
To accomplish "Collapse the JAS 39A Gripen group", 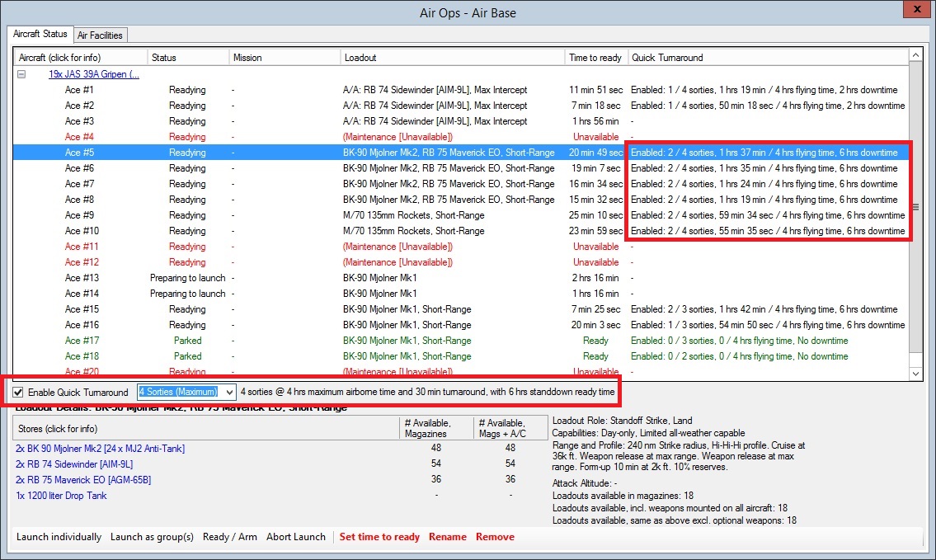I will click(x=21, y=74).
